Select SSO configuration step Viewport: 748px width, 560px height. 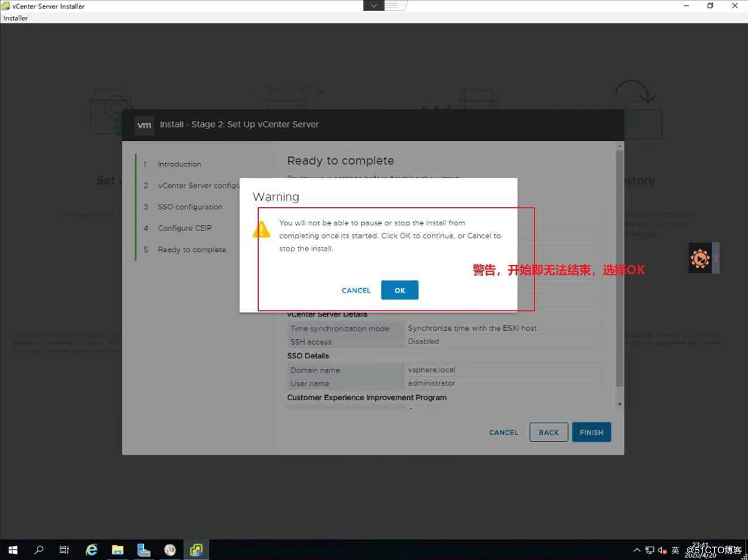click(x=190, y=207)
